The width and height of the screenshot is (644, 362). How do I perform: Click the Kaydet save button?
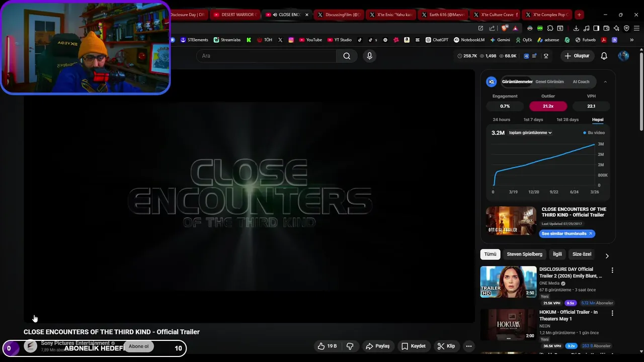point(414,346)
